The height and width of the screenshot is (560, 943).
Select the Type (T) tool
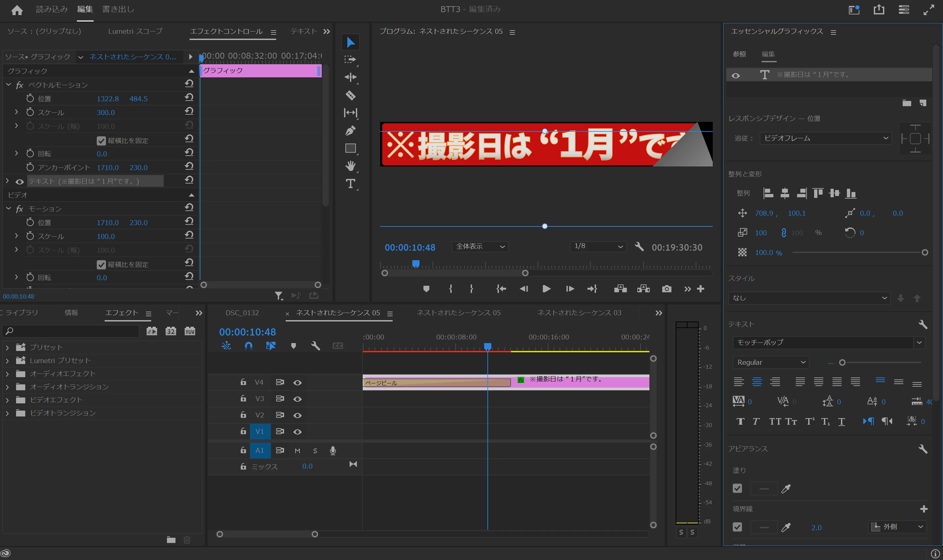click(x=350, y=184)
